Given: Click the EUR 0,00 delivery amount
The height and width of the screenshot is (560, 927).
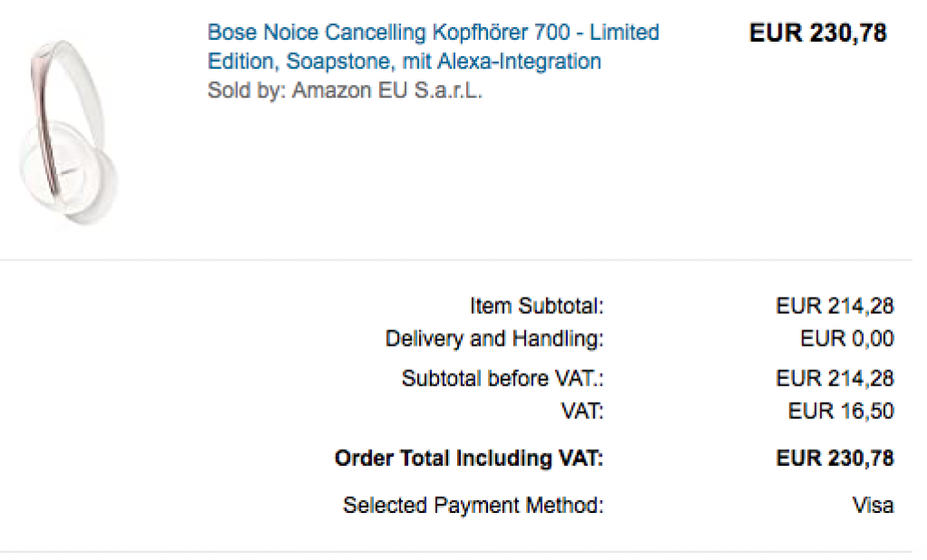Looking at the screenshot, I should pos(847,339).
